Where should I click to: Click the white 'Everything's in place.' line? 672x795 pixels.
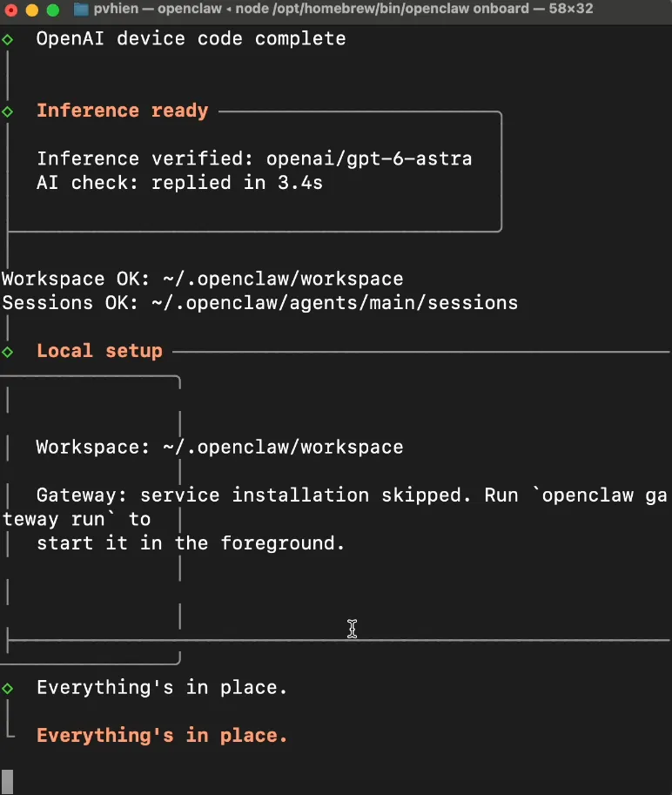[162, 688]
